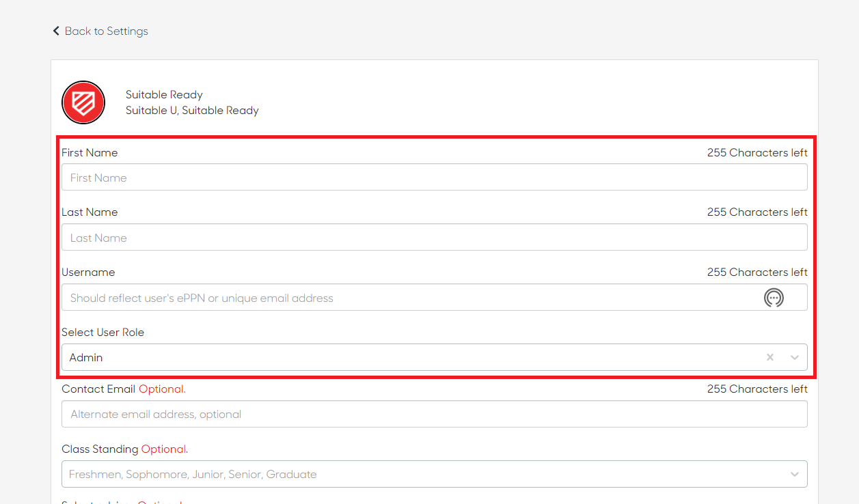Focus the First Name input field
Viewport: 859px width, 504px height.
pos(435,178)
